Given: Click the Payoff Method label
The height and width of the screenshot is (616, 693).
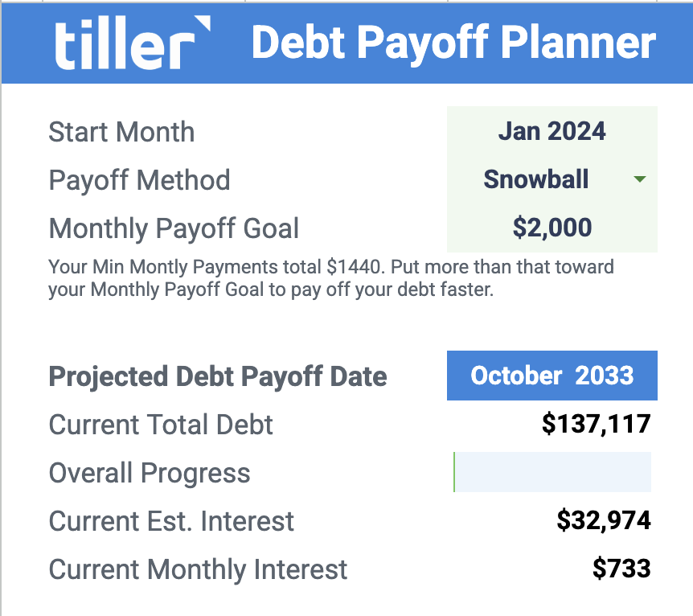Looking at the screenshot, I should [139, 180].
